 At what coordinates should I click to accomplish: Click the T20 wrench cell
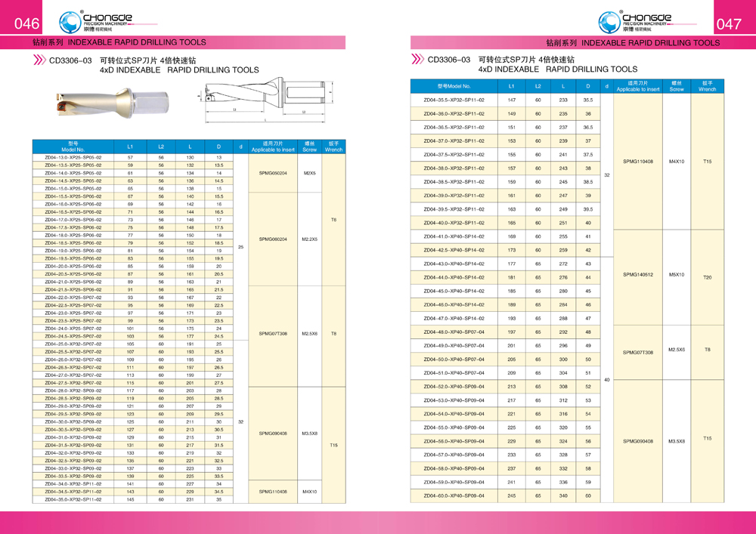(x=707, y=277)
